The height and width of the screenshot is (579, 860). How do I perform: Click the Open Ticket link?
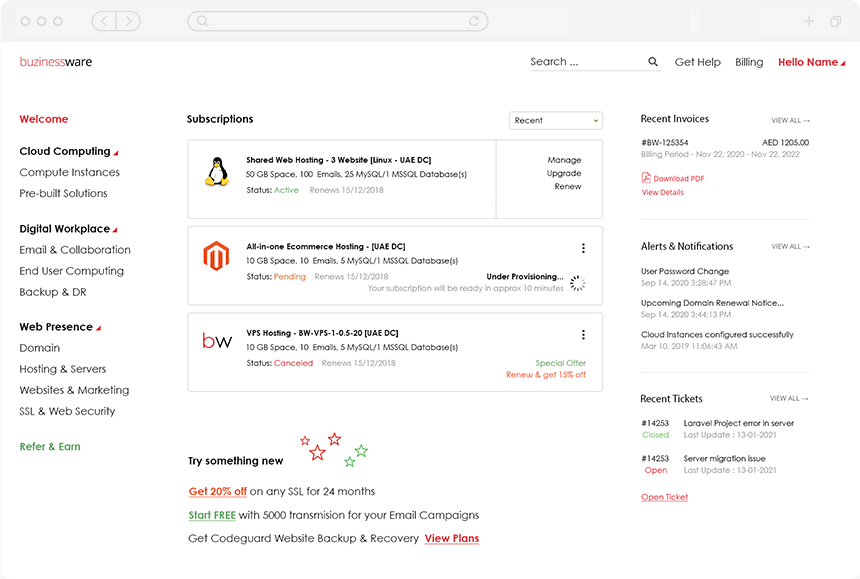click(x=664, y=497)
